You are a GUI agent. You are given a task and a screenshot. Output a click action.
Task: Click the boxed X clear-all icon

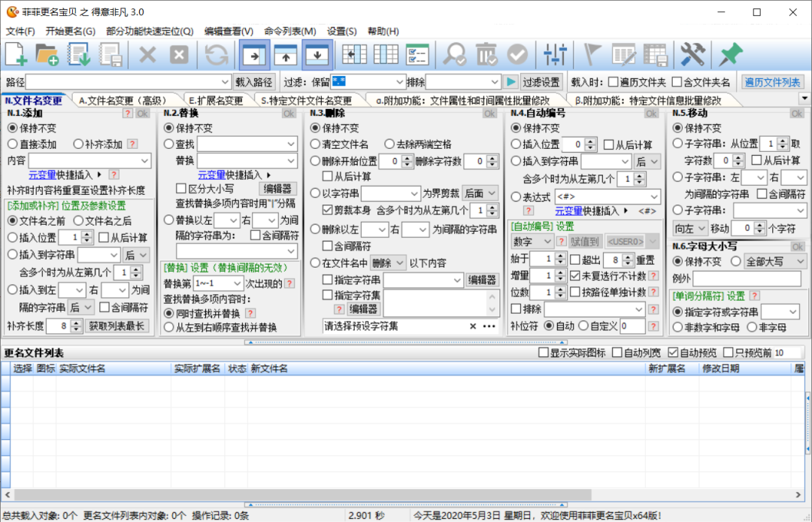[x=179, y=54]
